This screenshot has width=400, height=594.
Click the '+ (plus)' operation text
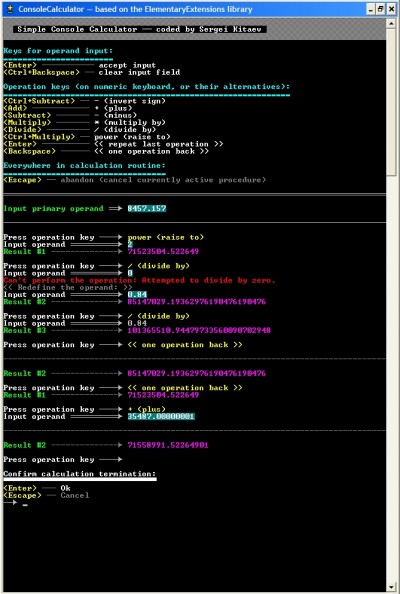pos(147,409)
